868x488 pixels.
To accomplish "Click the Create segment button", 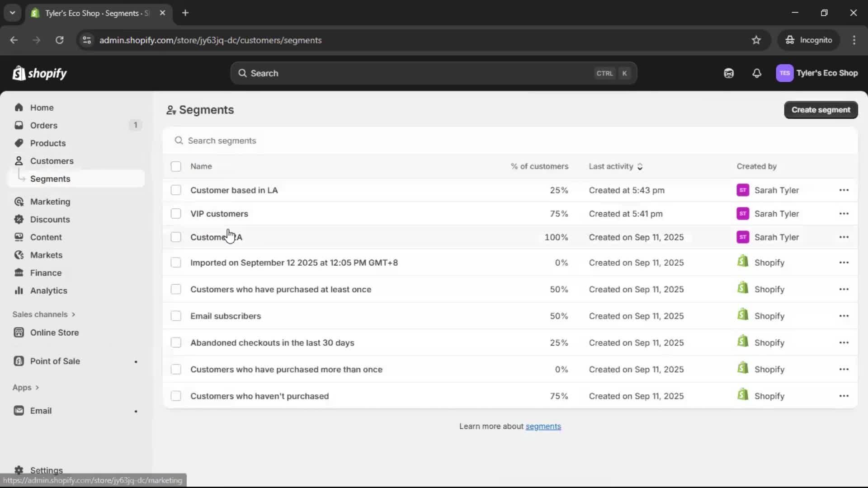I will click(x=821, y=110).
